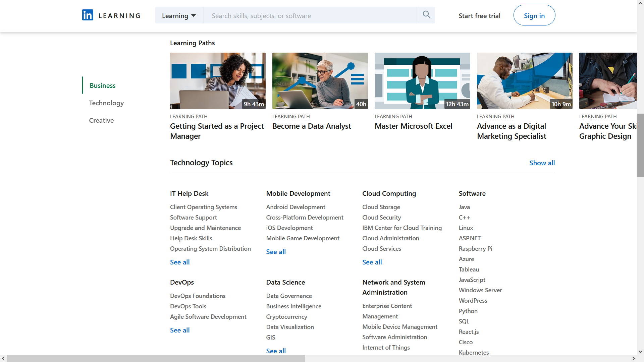Screen dimensions: 644x362
Task: Open the Mobile Development heading
Action: coord(298,193)
